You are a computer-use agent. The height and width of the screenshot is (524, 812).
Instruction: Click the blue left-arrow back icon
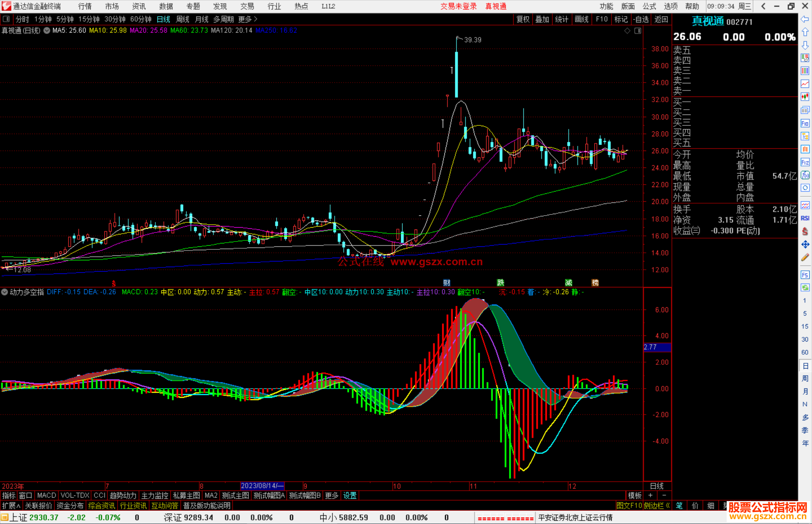[805, 19]
